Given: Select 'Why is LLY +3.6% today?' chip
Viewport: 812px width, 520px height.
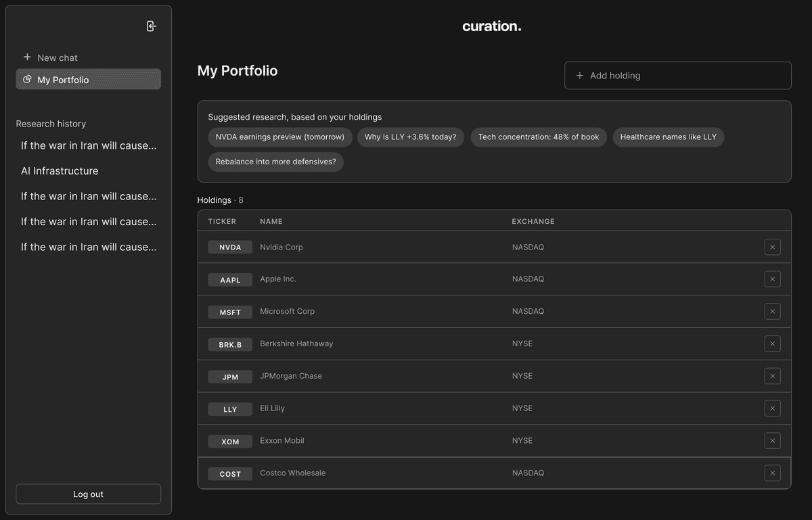Looking at the screenshot, I should click(411, 137).
